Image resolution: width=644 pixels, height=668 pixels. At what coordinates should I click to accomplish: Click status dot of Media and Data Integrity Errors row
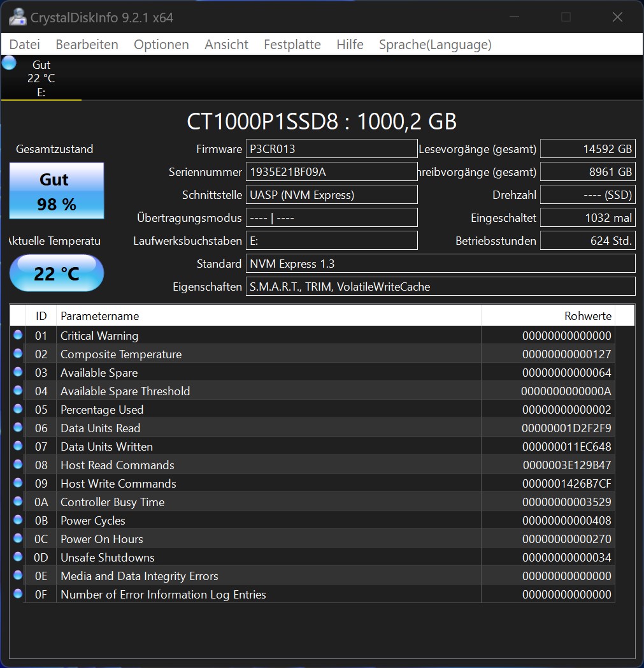coord(18,575)
